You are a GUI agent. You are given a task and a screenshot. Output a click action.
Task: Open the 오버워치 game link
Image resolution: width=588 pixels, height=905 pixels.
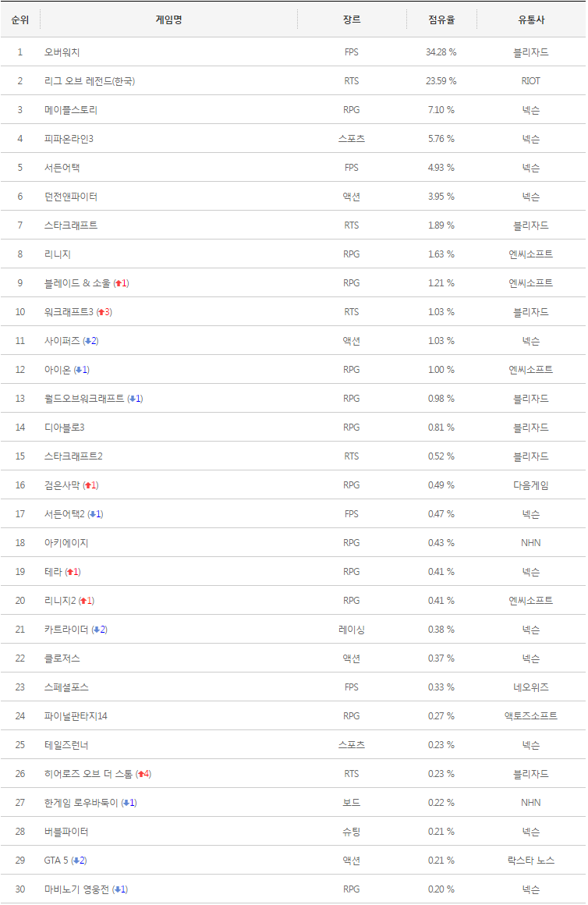tap(62, 52)
